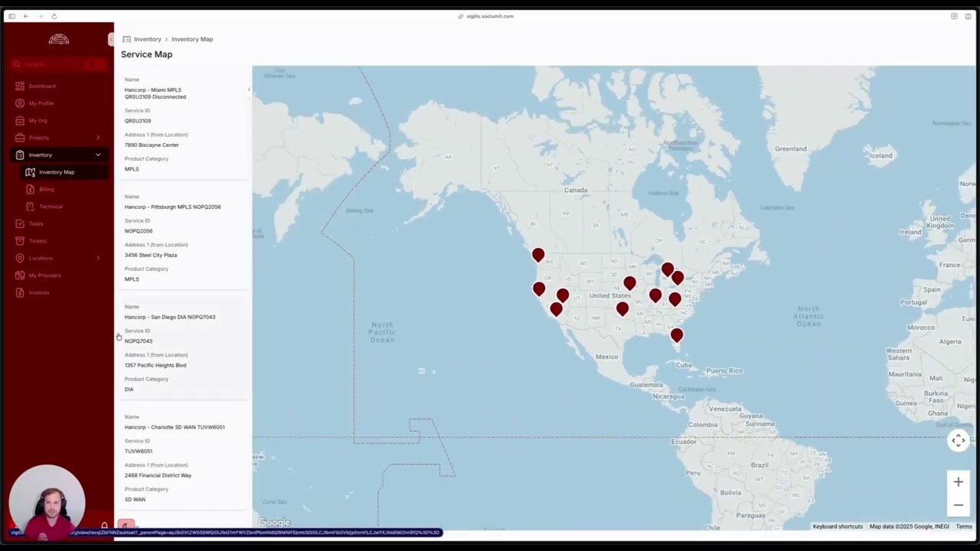Click the Tasks checkbox icon
The height and width of the screenshot is (551, 980).
20,223
